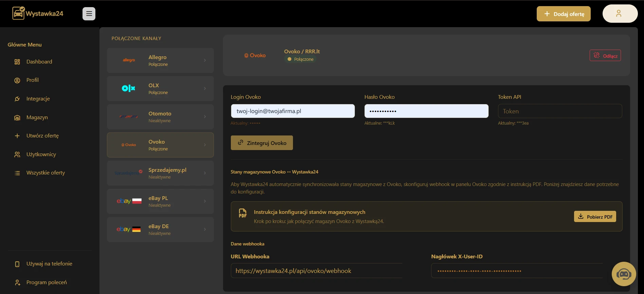This screenshot has width=644, height=294.
Task: Click the Program poleceń referral icon
Action: pos(17,282)
